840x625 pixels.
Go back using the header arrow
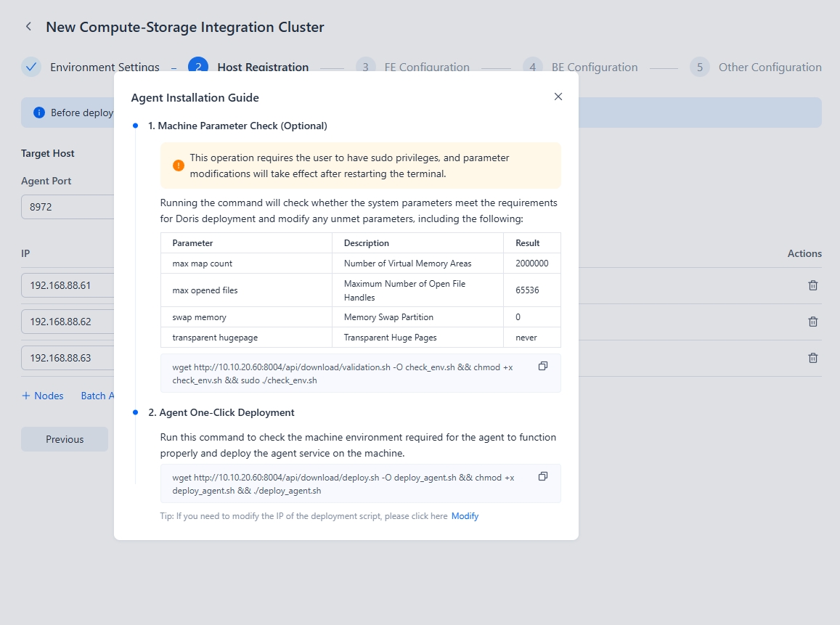pos(28,27)
